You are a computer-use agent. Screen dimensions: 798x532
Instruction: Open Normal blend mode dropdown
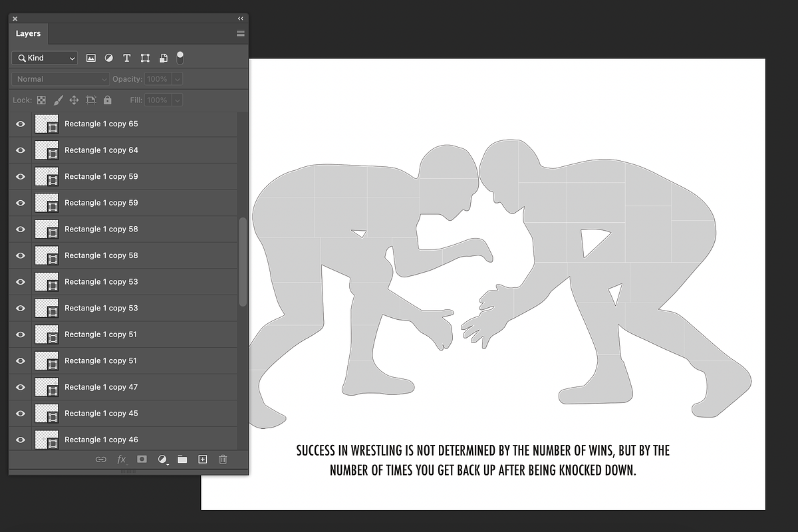(x=60, y=79)
